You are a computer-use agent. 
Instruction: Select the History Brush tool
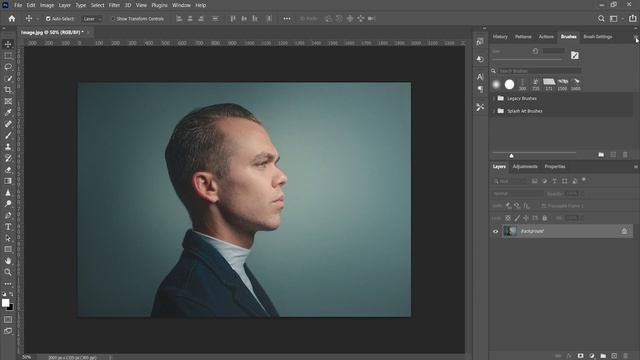point(8,158)
